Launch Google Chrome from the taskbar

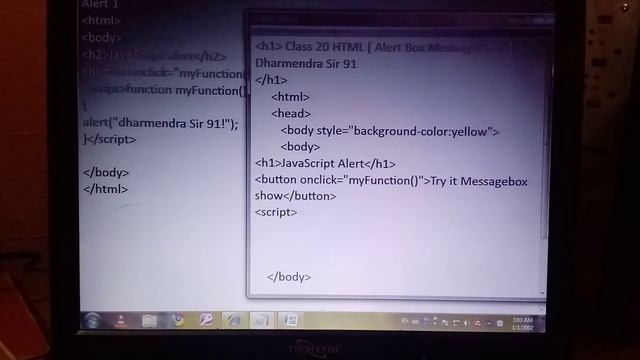click(178, 320)
